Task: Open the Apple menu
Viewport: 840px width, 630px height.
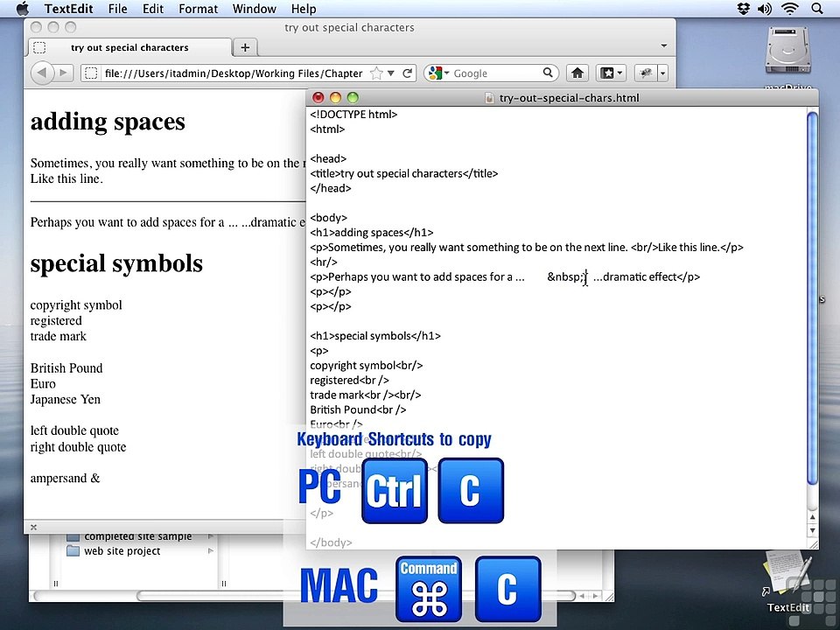Action: [22, 9]
